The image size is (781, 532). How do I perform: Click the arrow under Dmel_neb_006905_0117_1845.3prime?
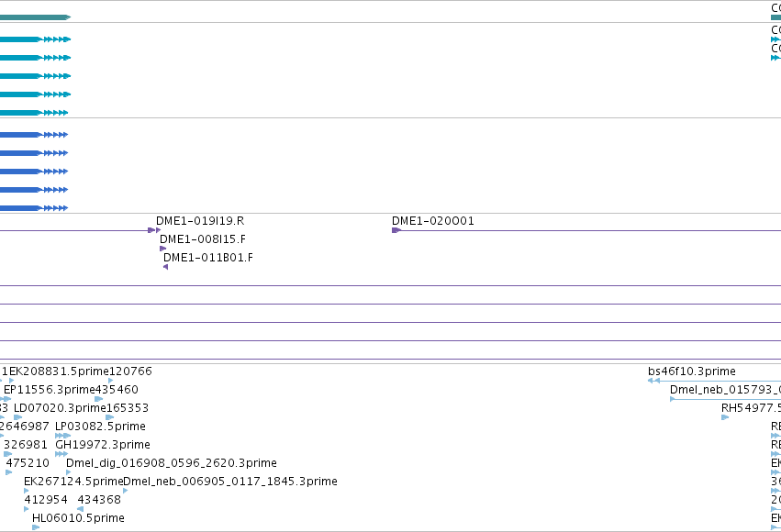point(126,491)
